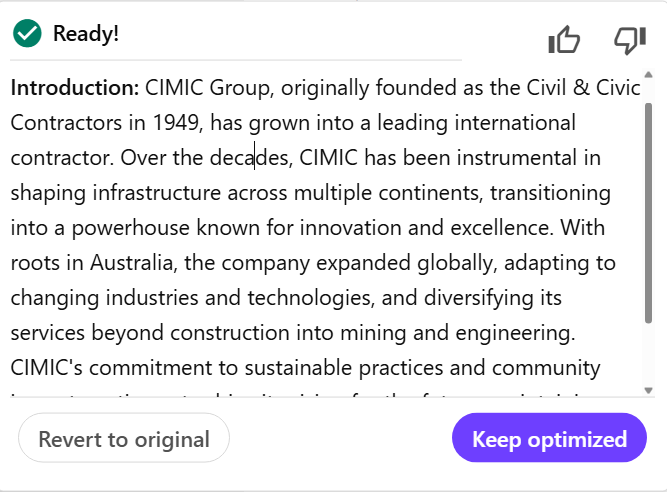
Task: Click the word "infrastructure" in the text
Action: (x=157, y=193)
